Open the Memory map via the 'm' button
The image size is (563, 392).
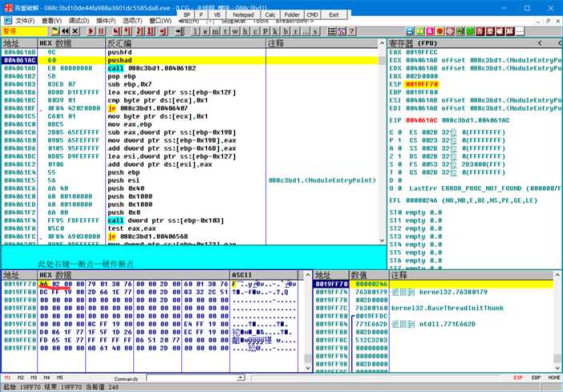pos(216,31)
